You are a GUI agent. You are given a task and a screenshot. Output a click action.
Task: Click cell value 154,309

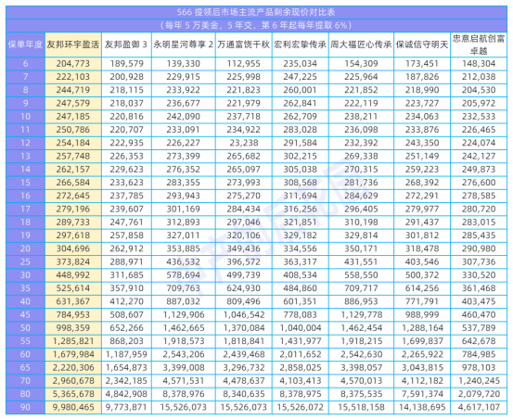(x=361, y=63)
